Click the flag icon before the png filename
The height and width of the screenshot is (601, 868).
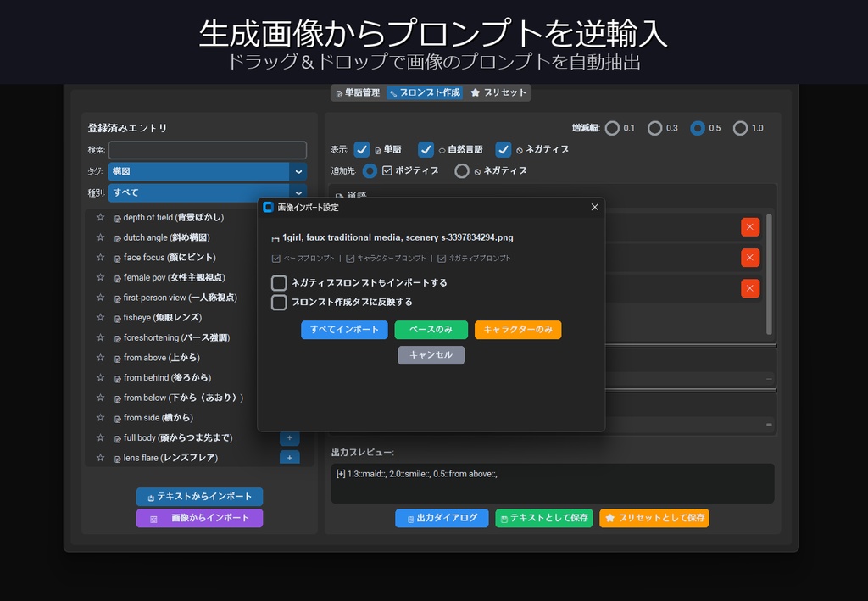click(275, 237)
